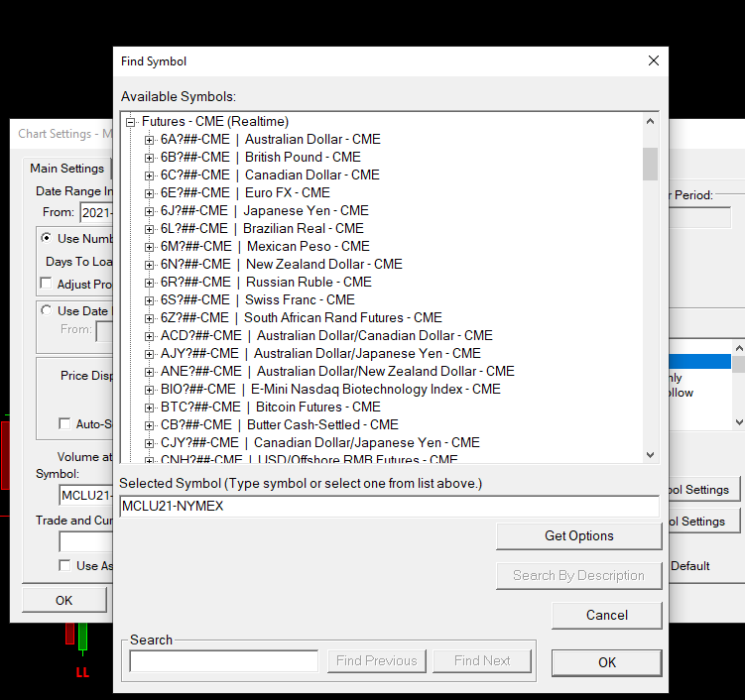Expand the 6L?##-CME Brazilian Real node
Screen dimensions: 745x700
[149, 229]
